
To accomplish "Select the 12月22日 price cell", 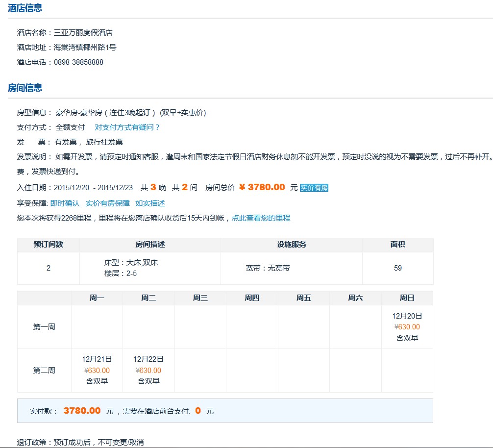I will pyautogui.click(x=148, y=371).
